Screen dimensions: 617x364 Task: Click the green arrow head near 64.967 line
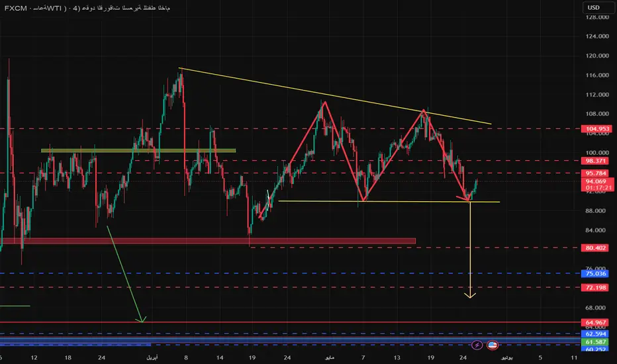(x=142, y=320)
